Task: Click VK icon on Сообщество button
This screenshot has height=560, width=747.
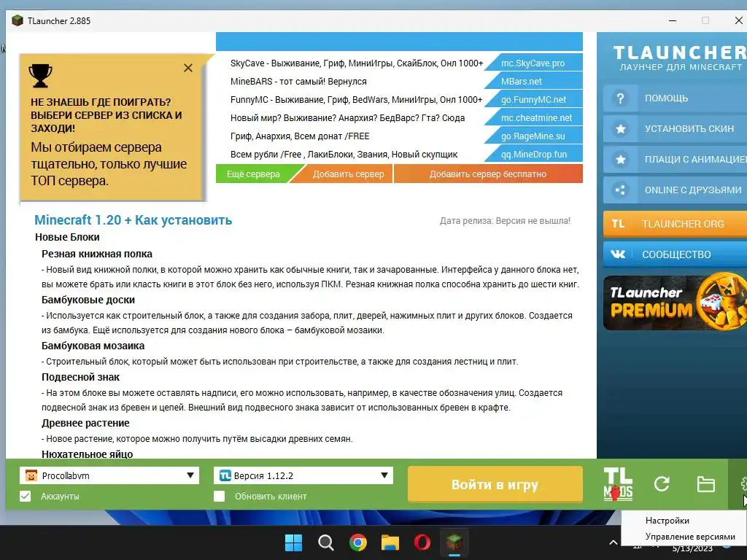Action: click(618, 254)
